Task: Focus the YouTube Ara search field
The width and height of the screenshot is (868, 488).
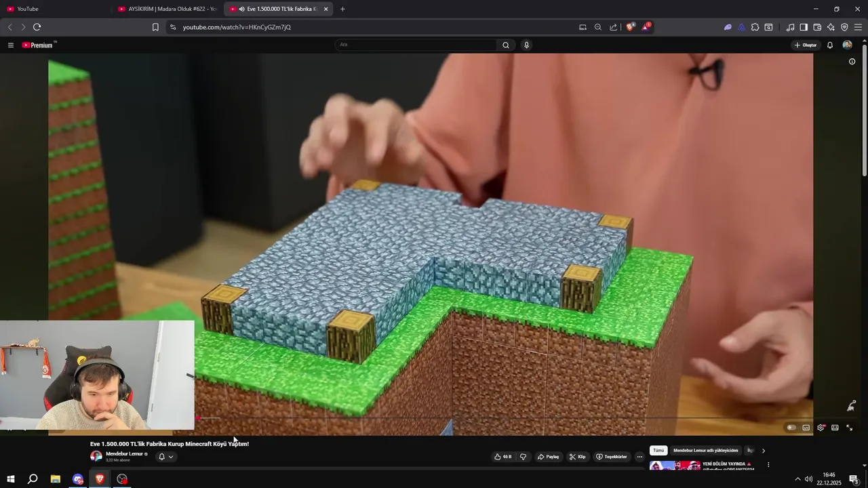Action: point(416,45)
